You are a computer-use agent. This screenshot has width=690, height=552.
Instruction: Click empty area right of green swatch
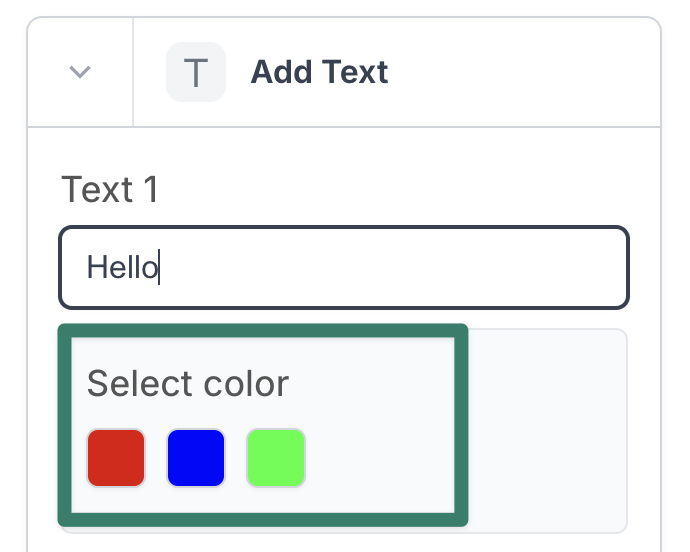coord(380,457)
